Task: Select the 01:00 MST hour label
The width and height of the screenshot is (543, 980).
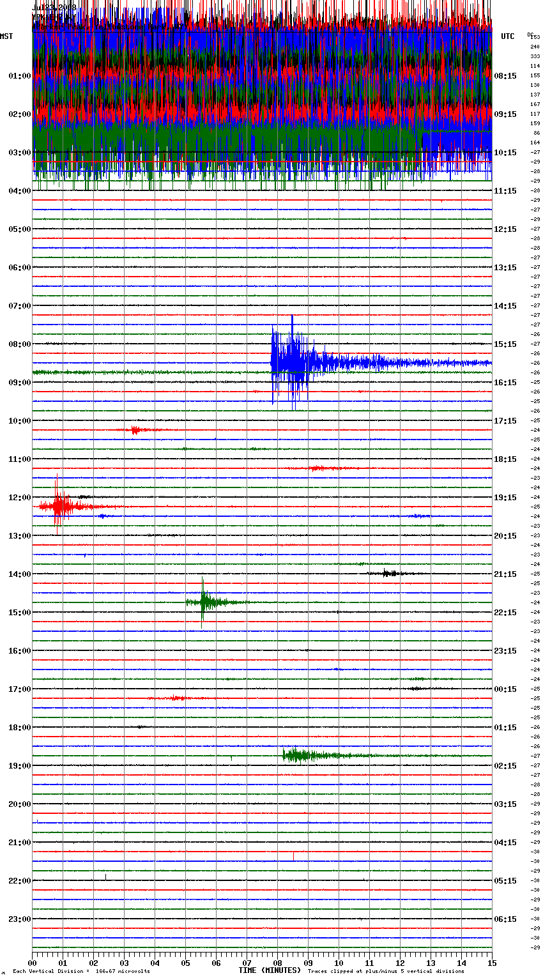Action: (x=20, y=76)
